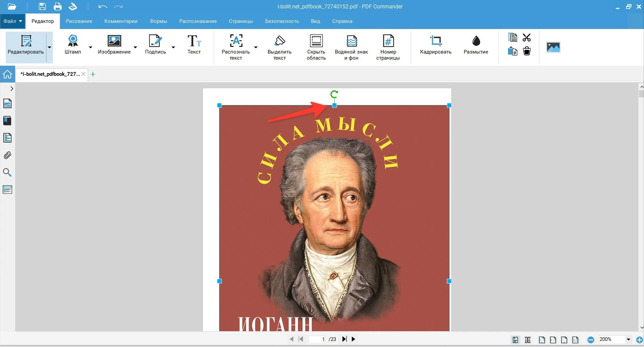Expand the left sidebar with chevron
Viewport: 644px width, 347px height.
tap(12, 89)
